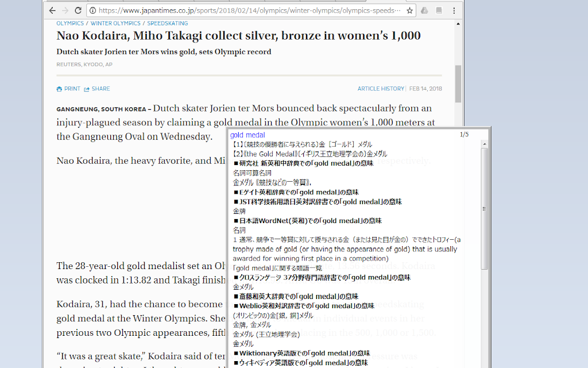
Task: Click the 金牌 entry under JST heading
Action: [x=239, y=211]
